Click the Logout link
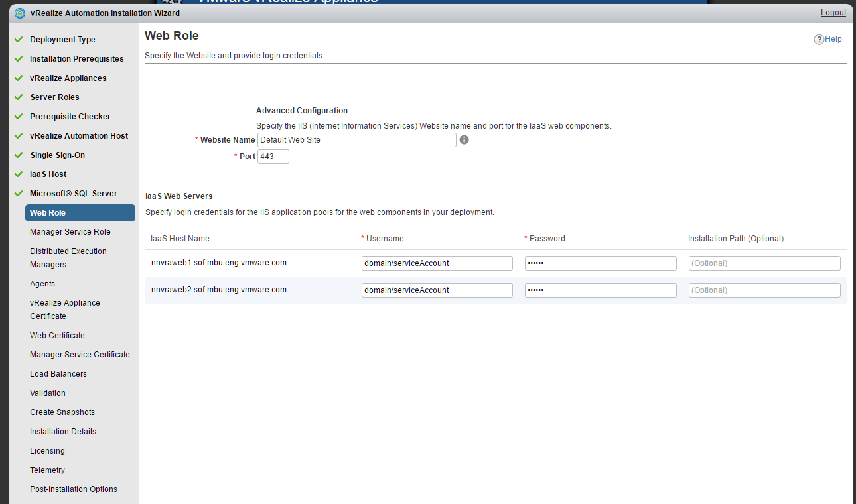The width and height of the screenshot is (856, 504). pyautogui.click(x=833, y=13)
